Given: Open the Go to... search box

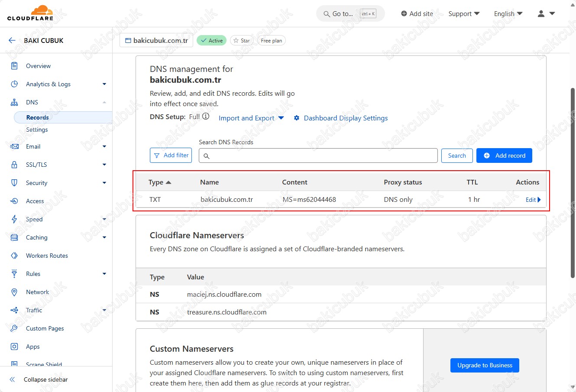Looking at the screenshot, I should pos(350,14).
